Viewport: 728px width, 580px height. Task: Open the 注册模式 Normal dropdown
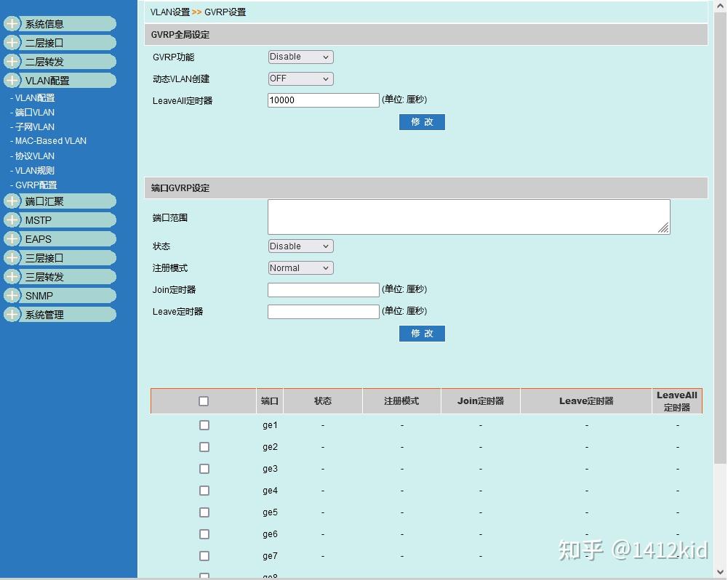tap(300, 267)
